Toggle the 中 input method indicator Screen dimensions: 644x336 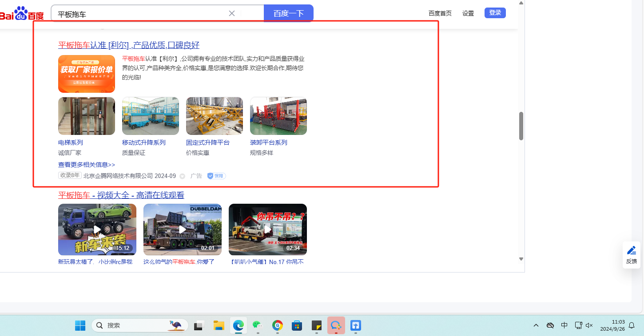564,325
